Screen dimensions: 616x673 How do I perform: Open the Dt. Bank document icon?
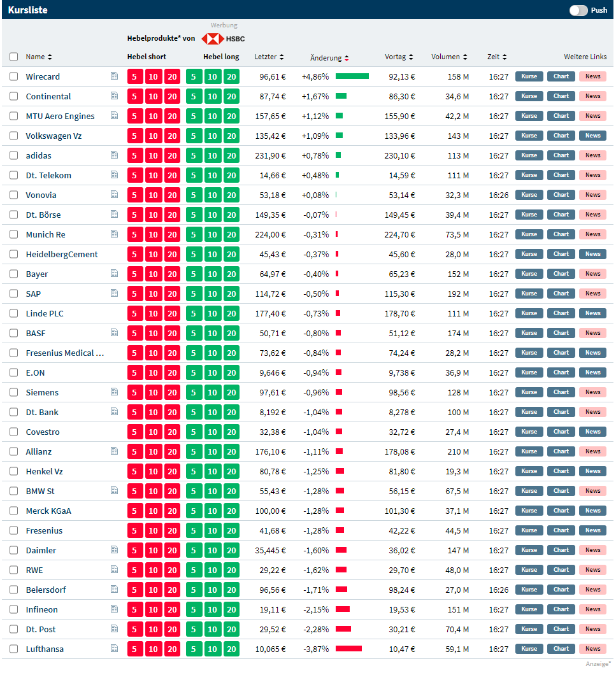[114, 411]
